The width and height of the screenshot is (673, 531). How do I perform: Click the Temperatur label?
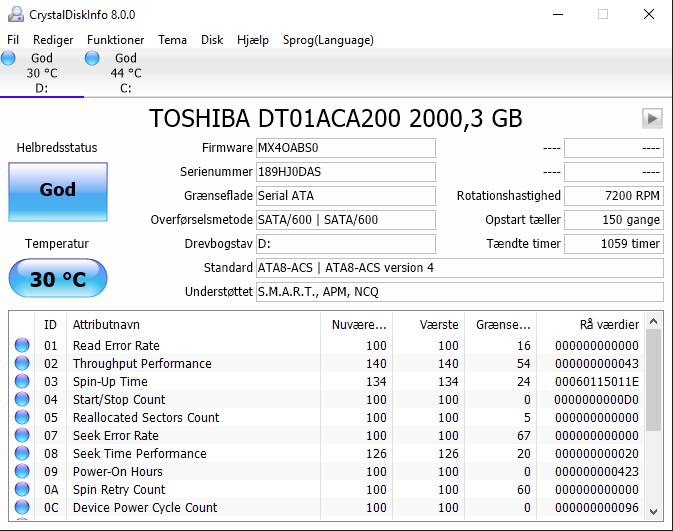point(57,244)
